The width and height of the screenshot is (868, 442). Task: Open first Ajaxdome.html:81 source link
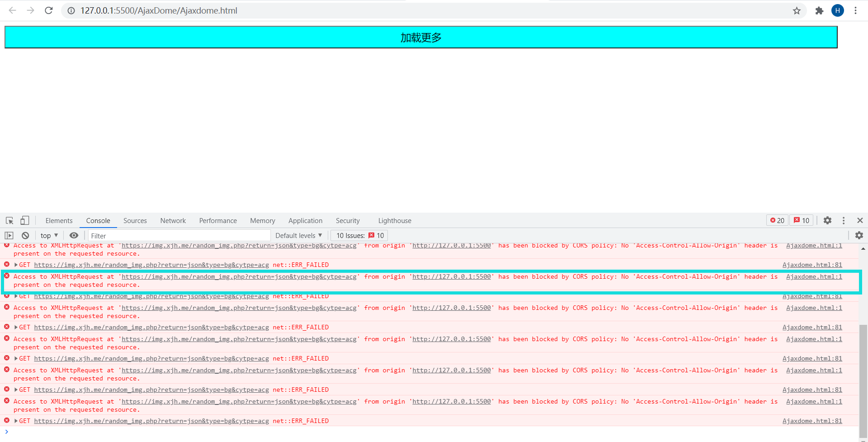[812, 265]
